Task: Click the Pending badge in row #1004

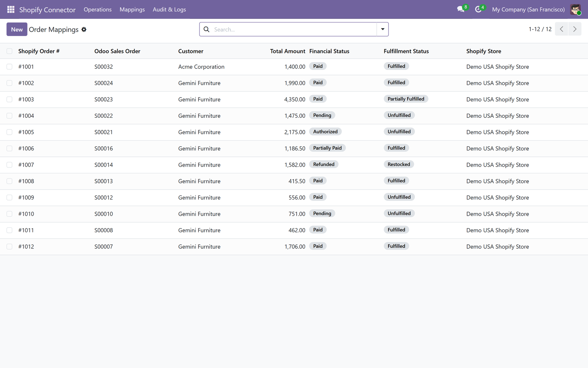Action: click(x=322, y=115)
